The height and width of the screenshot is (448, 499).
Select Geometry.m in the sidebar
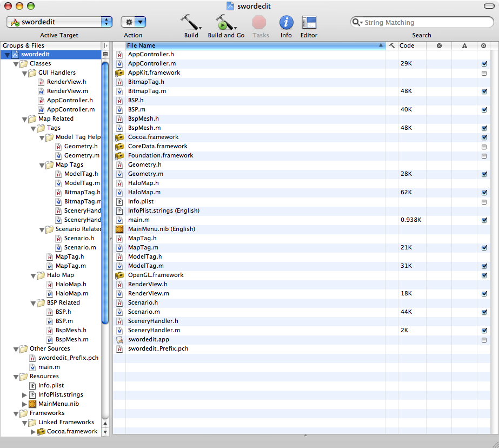82,155
